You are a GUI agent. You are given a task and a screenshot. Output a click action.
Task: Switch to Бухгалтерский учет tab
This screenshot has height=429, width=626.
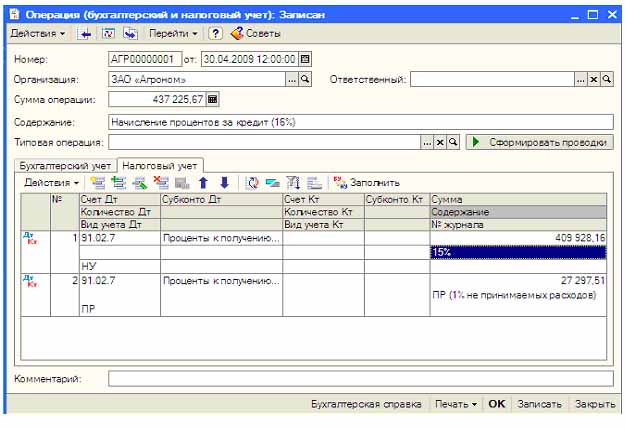point(65,166)
